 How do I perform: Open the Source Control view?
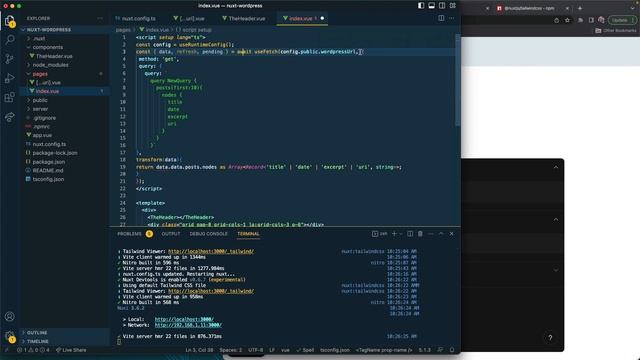9,59
